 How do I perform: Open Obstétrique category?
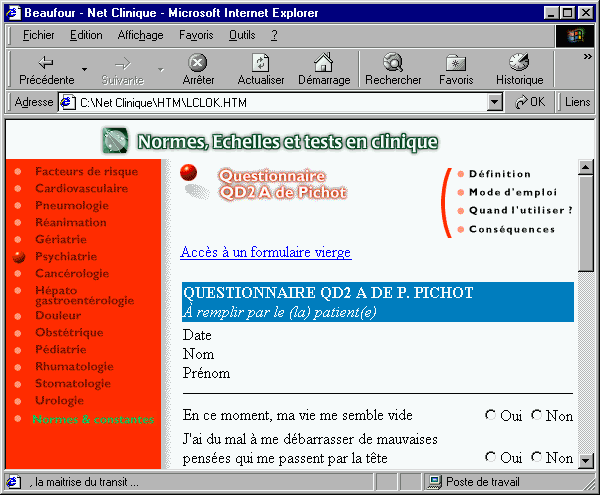point(69,332)
